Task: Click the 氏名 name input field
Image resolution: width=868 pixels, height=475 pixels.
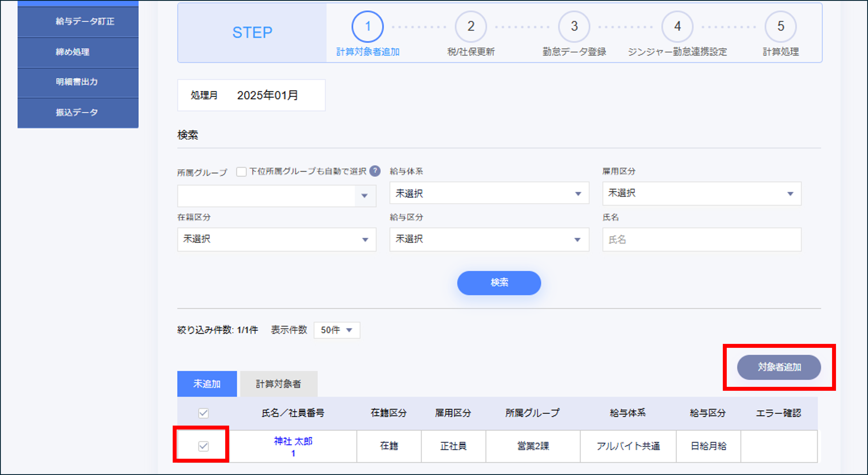Action: (701, 239)
